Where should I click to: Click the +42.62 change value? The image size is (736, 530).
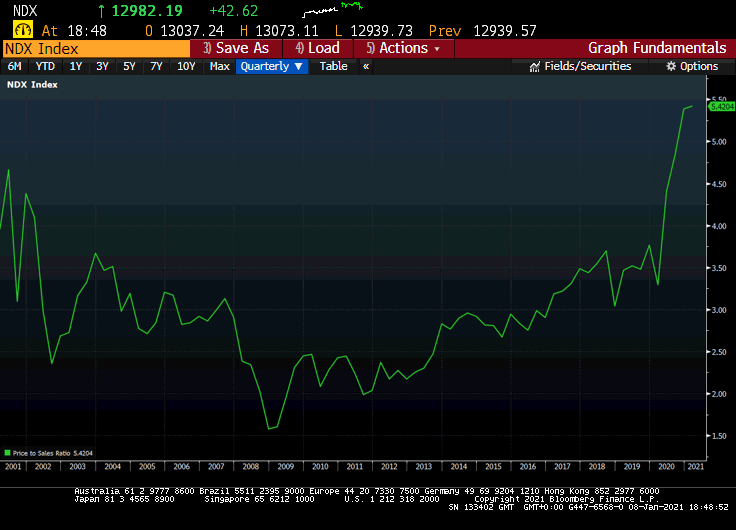coord(234,11)
